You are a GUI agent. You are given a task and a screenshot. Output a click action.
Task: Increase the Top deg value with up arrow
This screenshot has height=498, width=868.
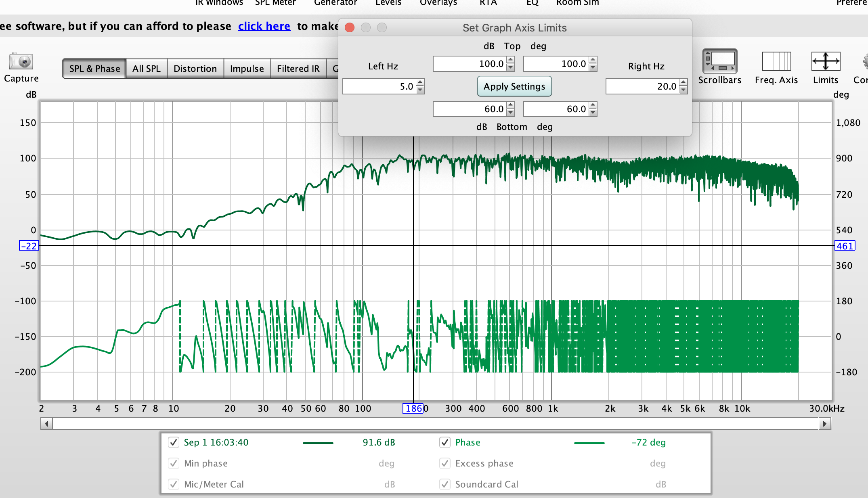[x=593, y=60]
